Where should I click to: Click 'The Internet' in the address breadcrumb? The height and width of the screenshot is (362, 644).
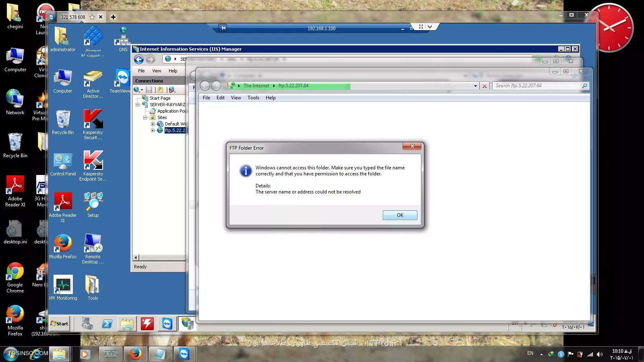pos(256,86)
